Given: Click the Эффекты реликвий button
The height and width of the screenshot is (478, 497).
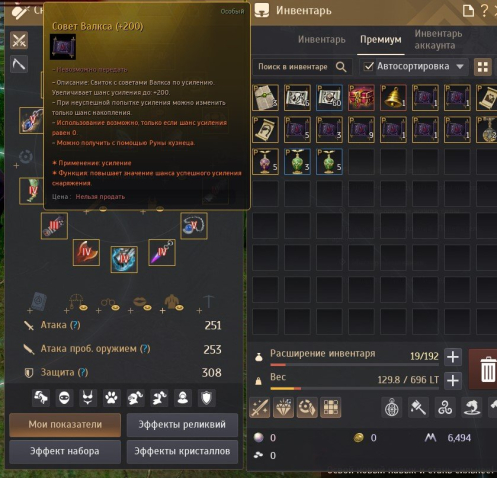Looking at the screenshot, I should click(182, 425).
